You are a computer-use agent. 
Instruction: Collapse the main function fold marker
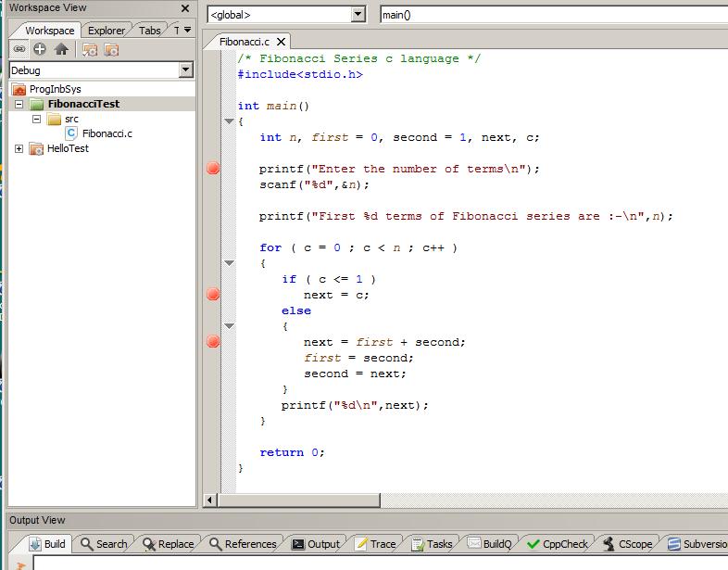pos(229,121)
